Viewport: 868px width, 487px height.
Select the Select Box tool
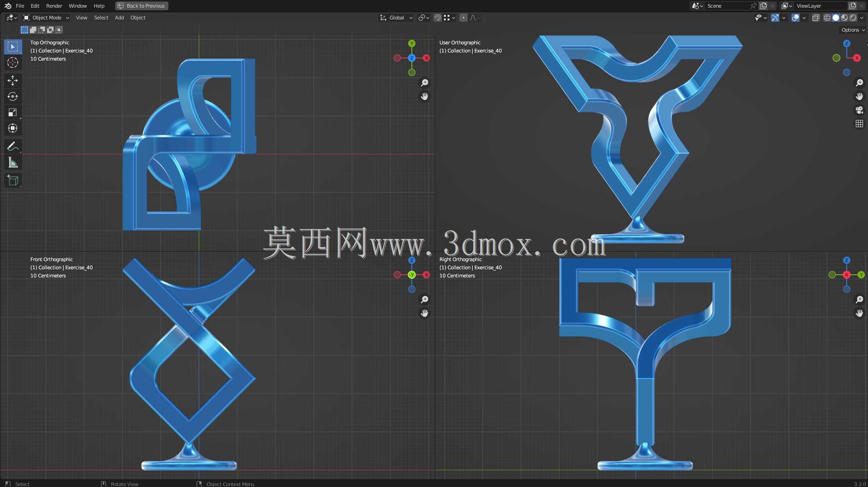13,47
